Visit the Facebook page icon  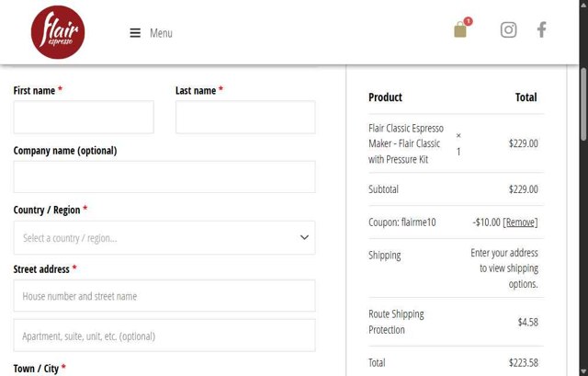click(541, 29)
